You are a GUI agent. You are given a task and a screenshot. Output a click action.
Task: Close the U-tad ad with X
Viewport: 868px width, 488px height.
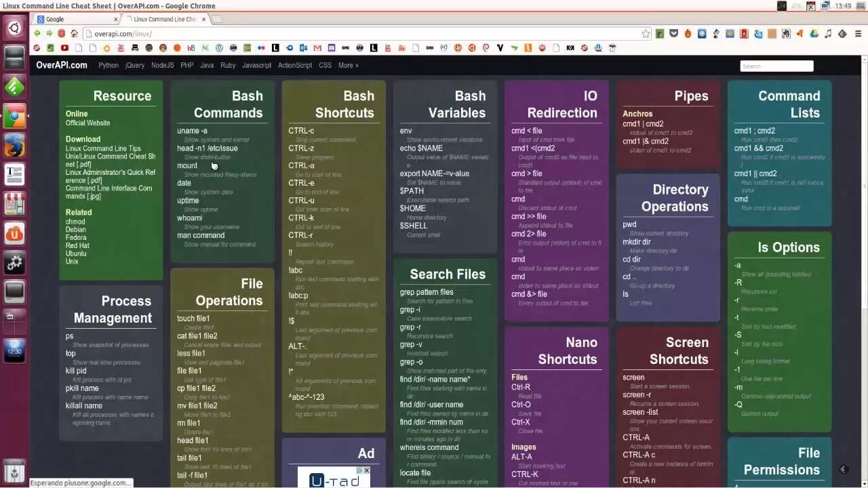(x=366, y=470)
